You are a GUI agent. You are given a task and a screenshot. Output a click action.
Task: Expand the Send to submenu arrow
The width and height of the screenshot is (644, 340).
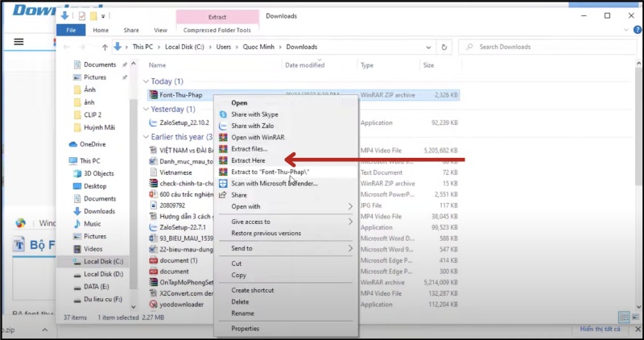pyautogui.click(x=350, y=249)
